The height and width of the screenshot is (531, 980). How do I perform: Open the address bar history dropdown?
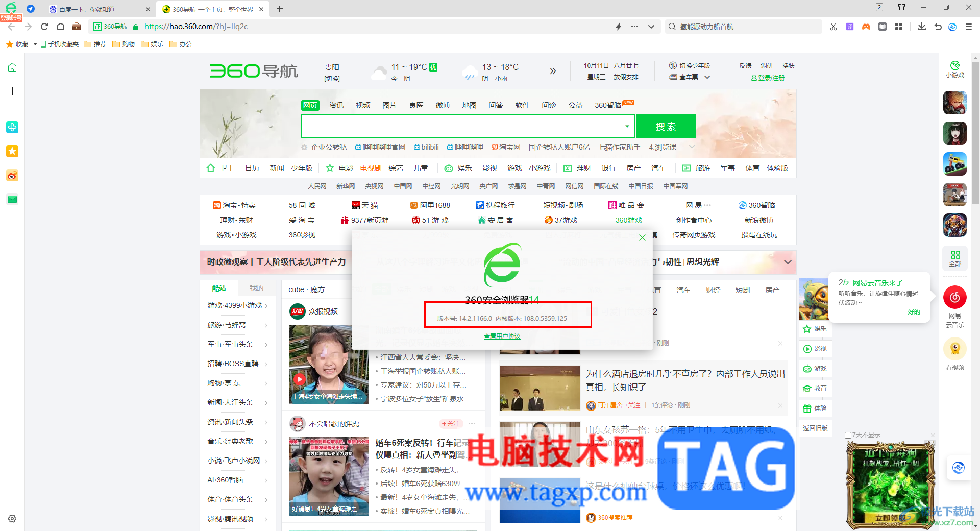651,27
